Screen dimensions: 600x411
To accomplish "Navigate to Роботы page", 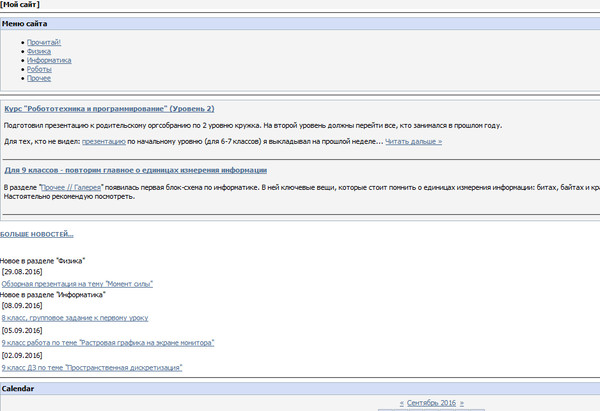I will [x=39, y=69].
